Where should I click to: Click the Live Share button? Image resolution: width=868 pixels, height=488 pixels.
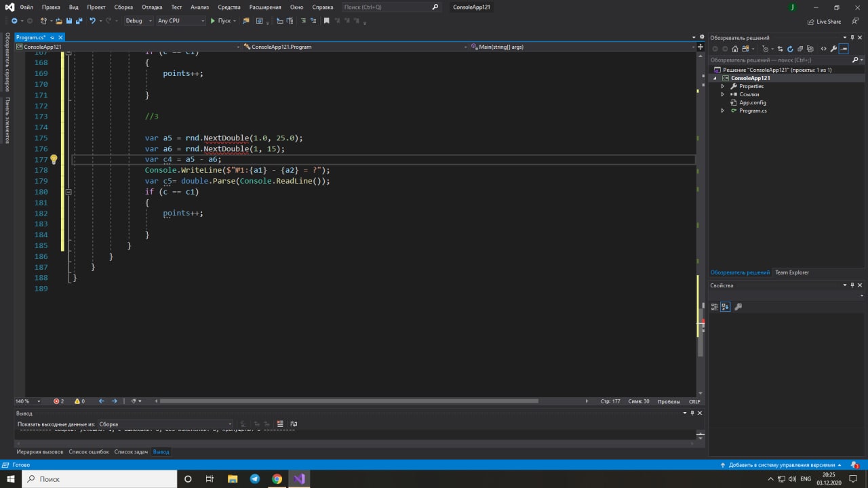click(x=824, y=22)
